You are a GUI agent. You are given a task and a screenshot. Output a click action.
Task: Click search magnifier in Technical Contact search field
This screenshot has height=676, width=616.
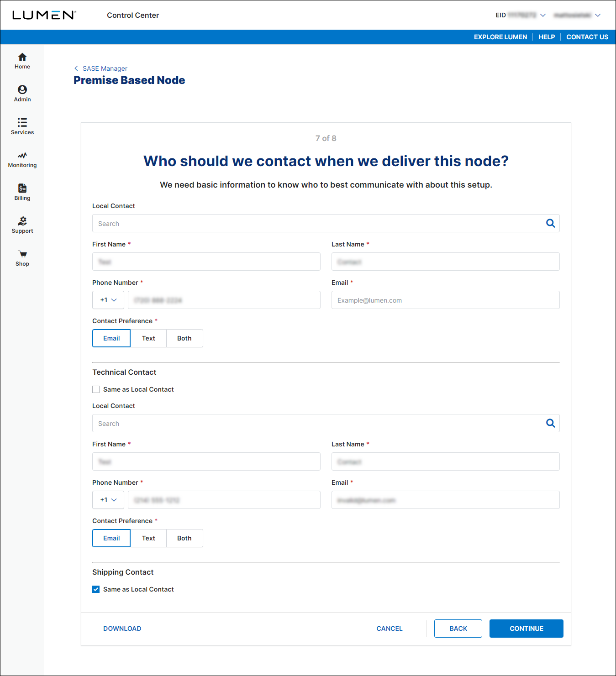point(551,423)
